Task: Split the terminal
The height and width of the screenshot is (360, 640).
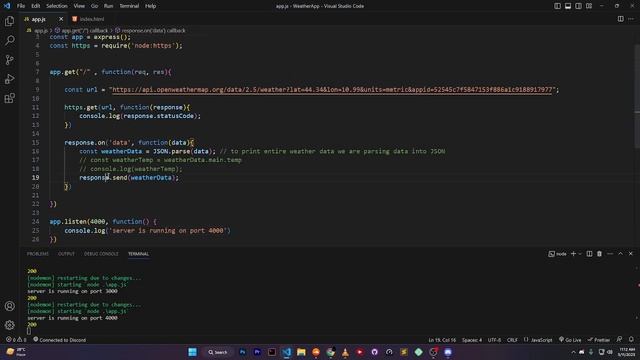Action: [x=589, y=254]
